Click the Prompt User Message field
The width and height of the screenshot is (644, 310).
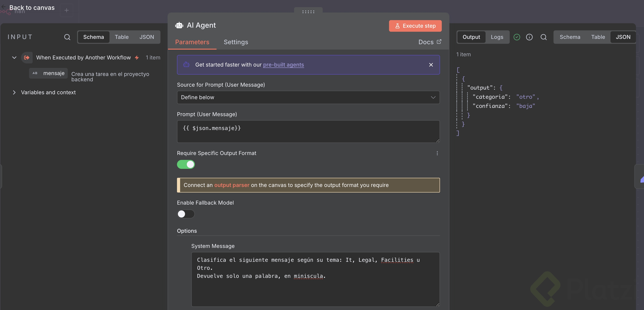pos(308,131)
